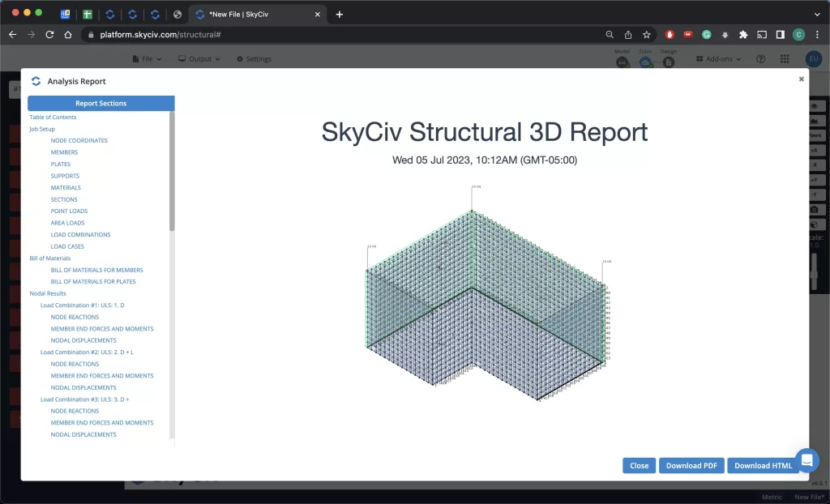
Task: Open the Chrome profile avatar C
Action: click(798, 34)
